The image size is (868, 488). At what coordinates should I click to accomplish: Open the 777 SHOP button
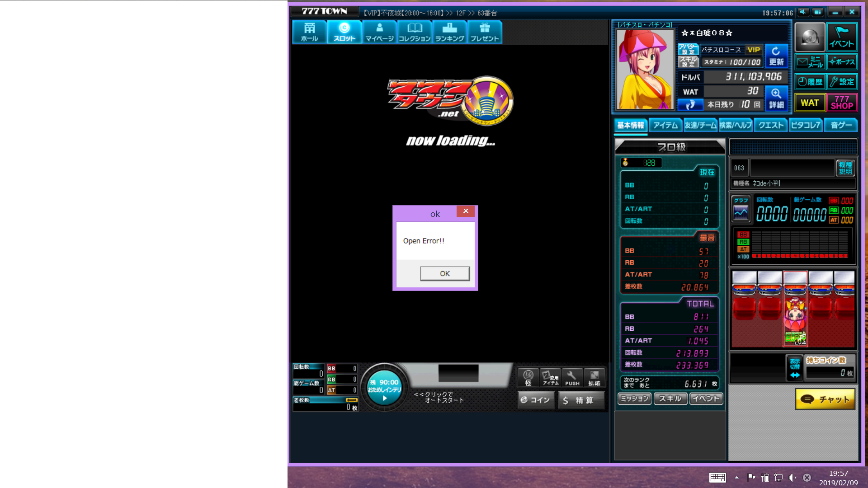click(842, 103)
